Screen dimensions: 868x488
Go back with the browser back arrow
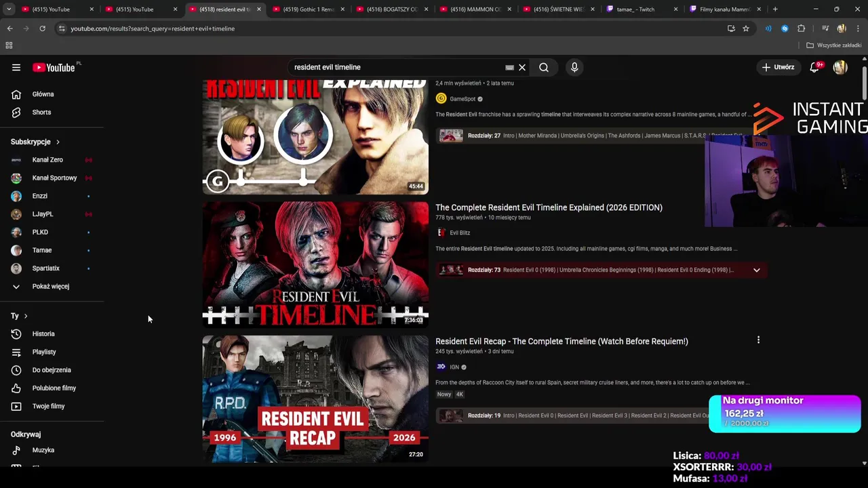(9, 28)
